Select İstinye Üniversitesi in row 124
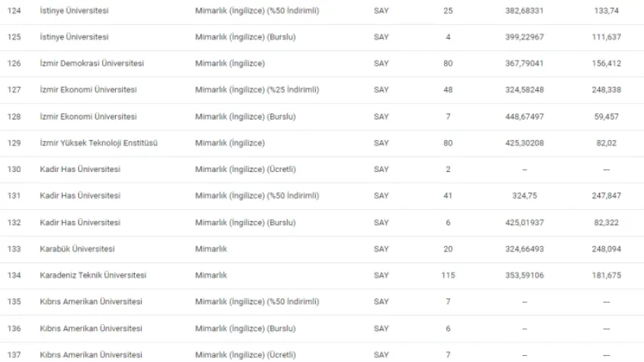This screenshot has height=362, width=644. (74, 11)
